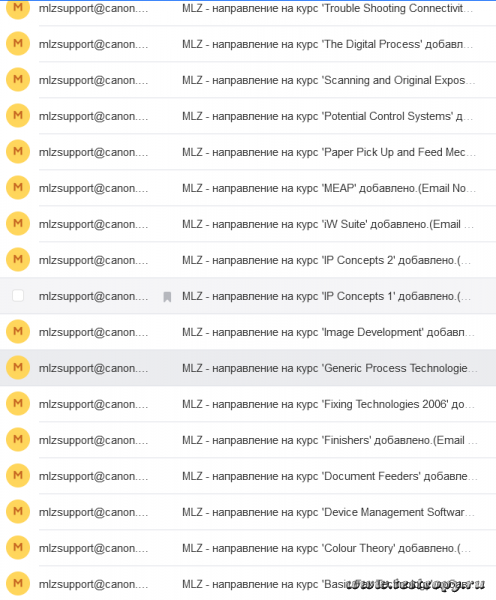This screenshot has width=496, height=600.
Task: Click sender mlzsupport@canon in 'MEAP' row
Action: 93,188
